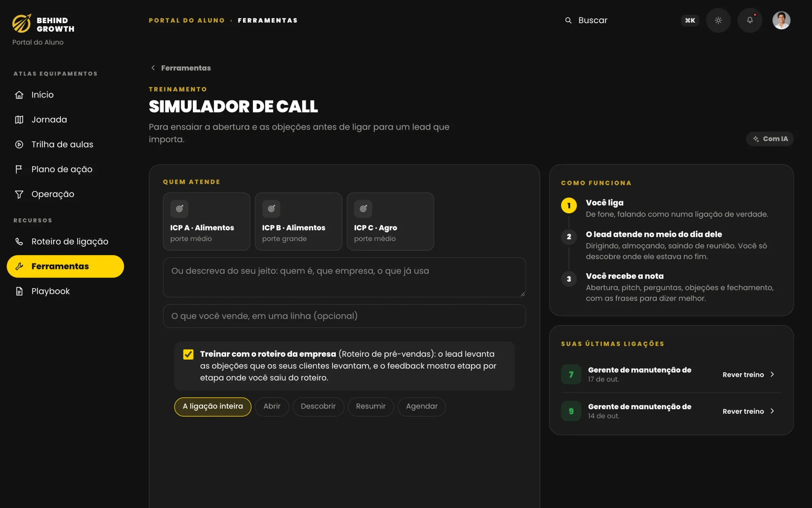Open the user profile avatar

781,20
